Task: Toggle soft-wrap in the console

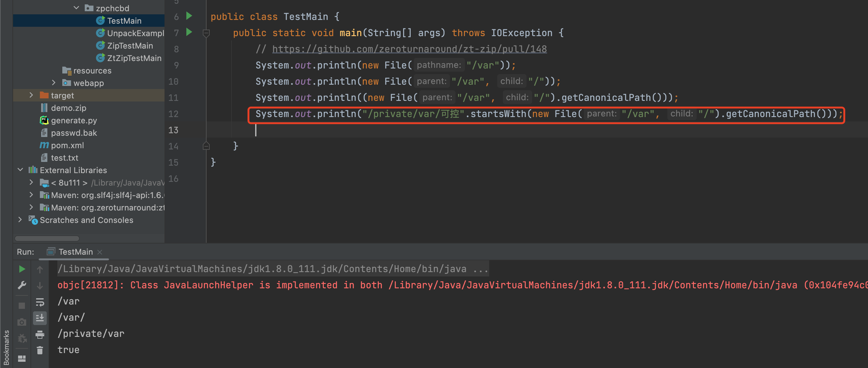Action: click(x=40, y=302)
